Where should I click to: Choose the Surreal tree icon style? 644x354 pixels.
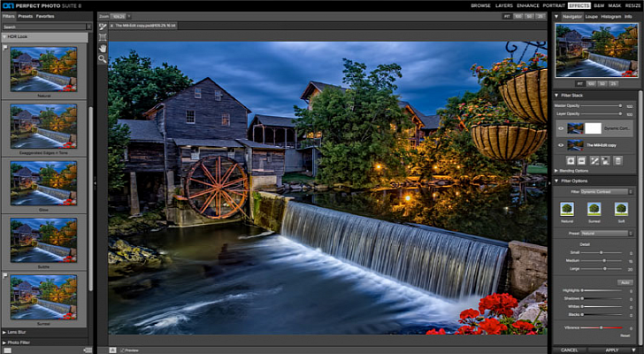coord(594,209)
